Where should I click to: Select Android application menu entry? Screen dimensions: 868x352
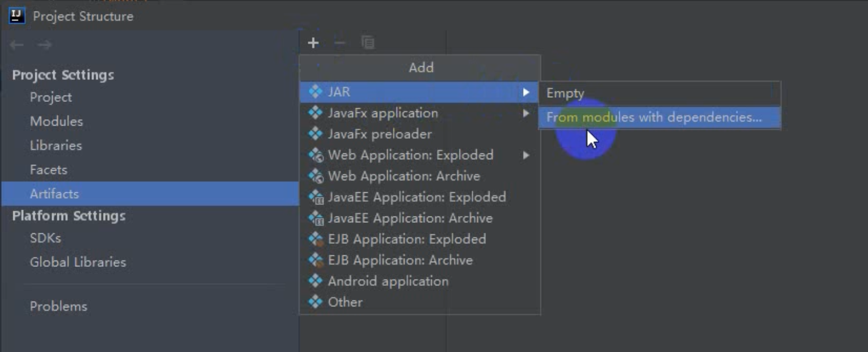point(419,281)
